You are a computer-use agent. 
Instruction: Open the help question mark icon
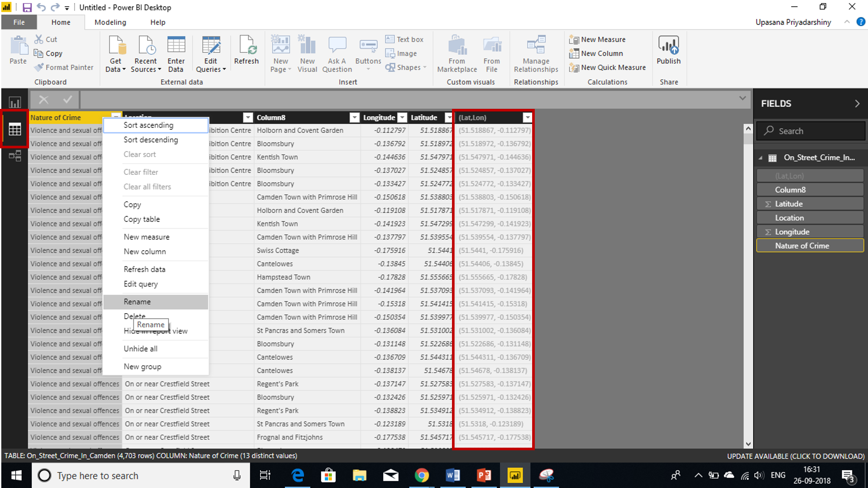click(861, 22)
